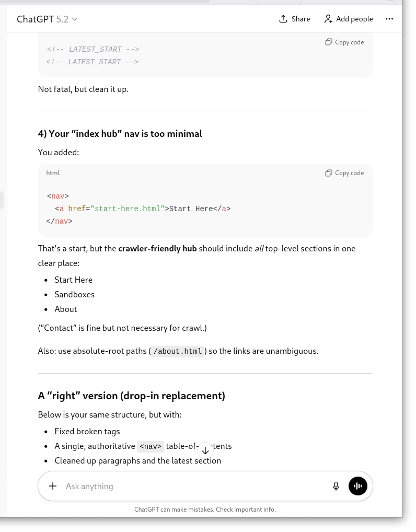This screenshot has height=532, width=416.
Task: Click the add person icon
Action: pos(328,19)
